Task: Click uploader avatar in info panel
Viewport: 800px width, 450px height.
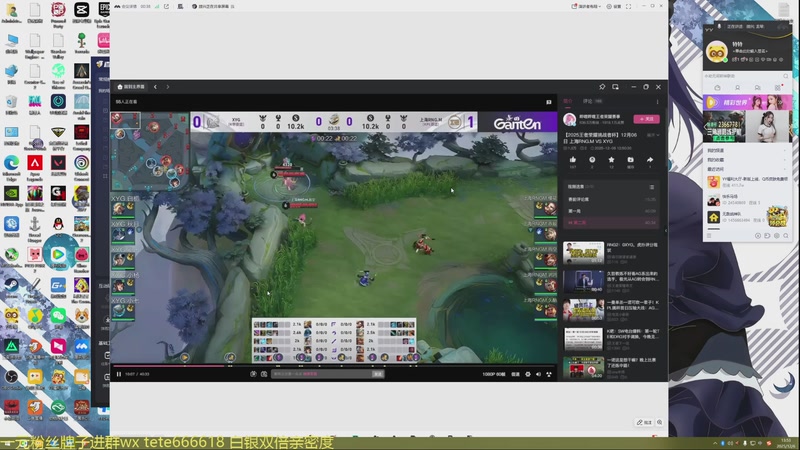Action: tap(569, 119)
